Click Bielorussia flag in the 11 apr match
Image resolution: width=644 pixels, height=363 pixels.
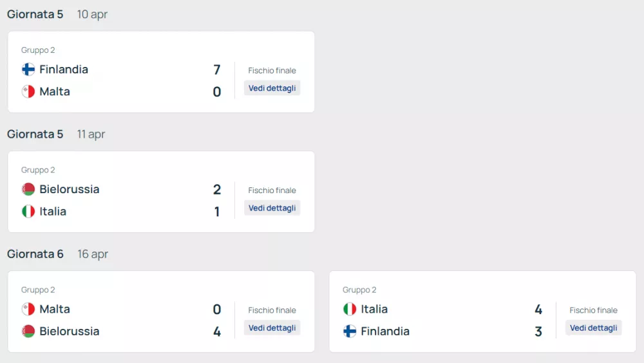(28, 189)
